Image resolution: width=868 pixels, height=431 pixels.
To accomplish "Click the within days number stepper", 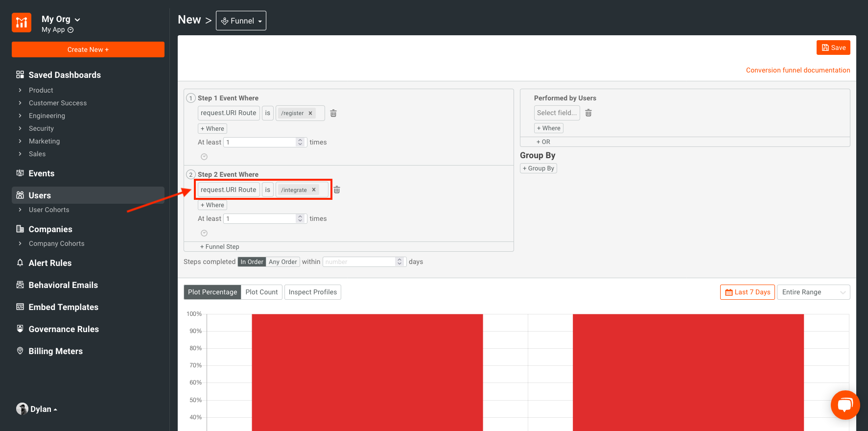I will tap(399, 262).
